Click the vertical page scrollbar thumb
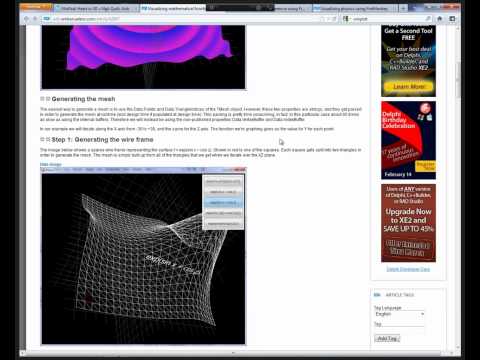 [459, 80]
